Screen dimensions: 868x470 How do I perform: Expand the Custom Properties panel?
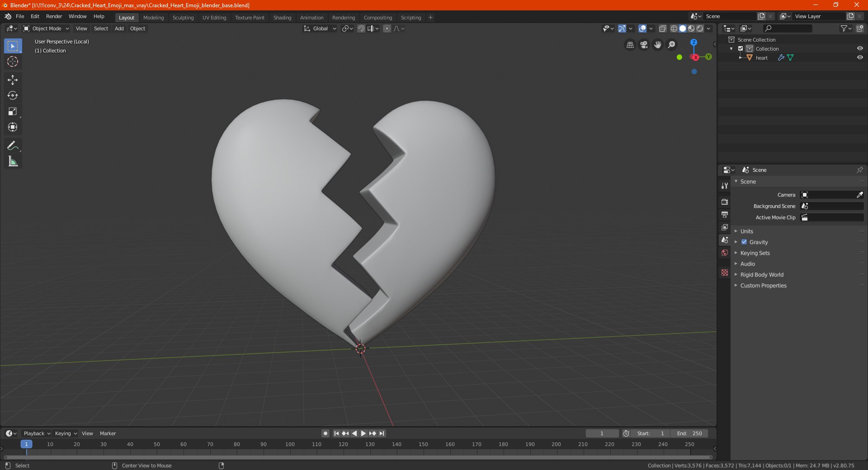763,285
